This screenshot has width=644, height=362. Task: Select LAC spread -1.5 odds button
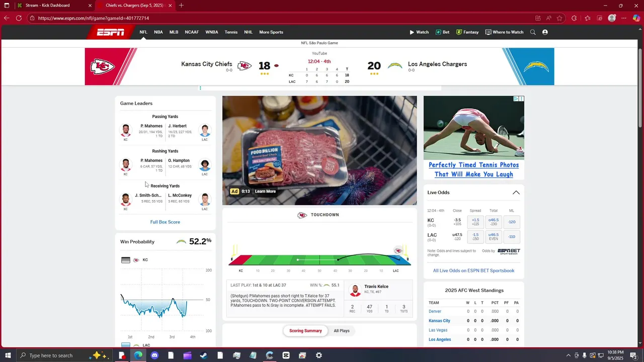pos(475,236)
